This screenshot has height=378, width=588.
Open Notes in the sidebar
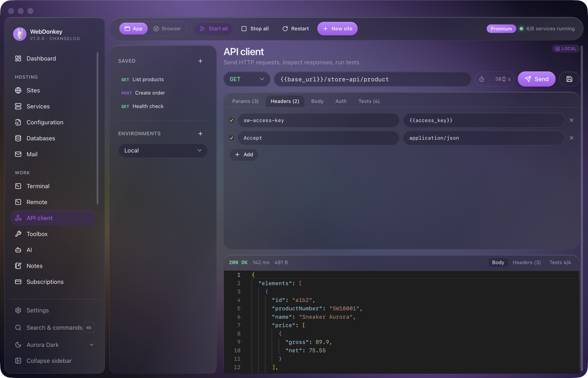[x=52, y=266]
